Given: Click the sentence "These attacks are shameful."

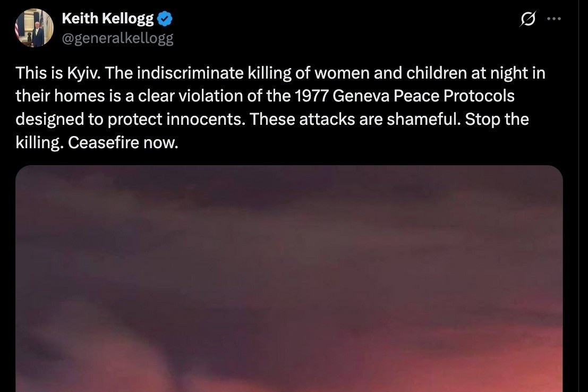Looking at the screenshot, I should [x=355, y=120].
